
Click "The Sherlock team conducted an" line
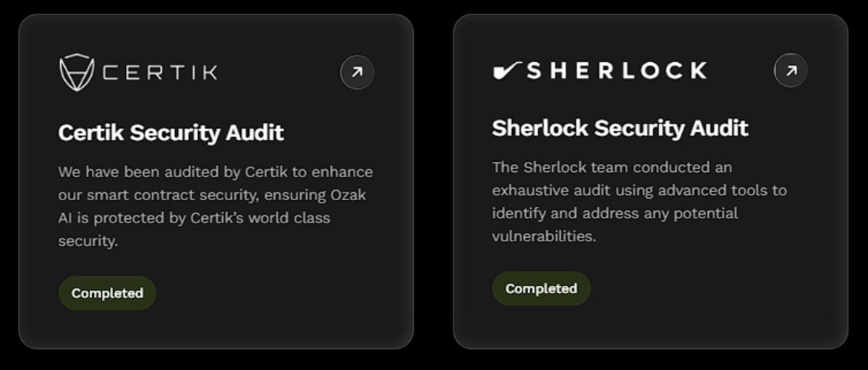tap(612, 168)
